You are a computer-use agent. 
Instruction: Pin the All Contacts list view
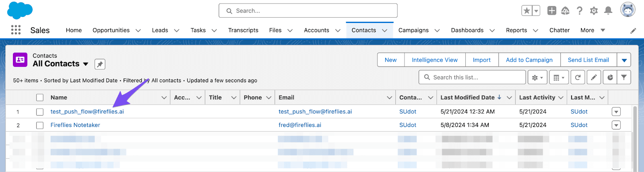pos(100,64)
